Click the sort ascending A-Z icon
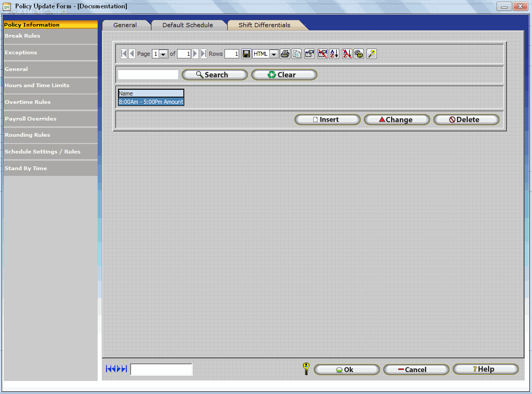This screenshot has height=394, width=532. [334, 53]
